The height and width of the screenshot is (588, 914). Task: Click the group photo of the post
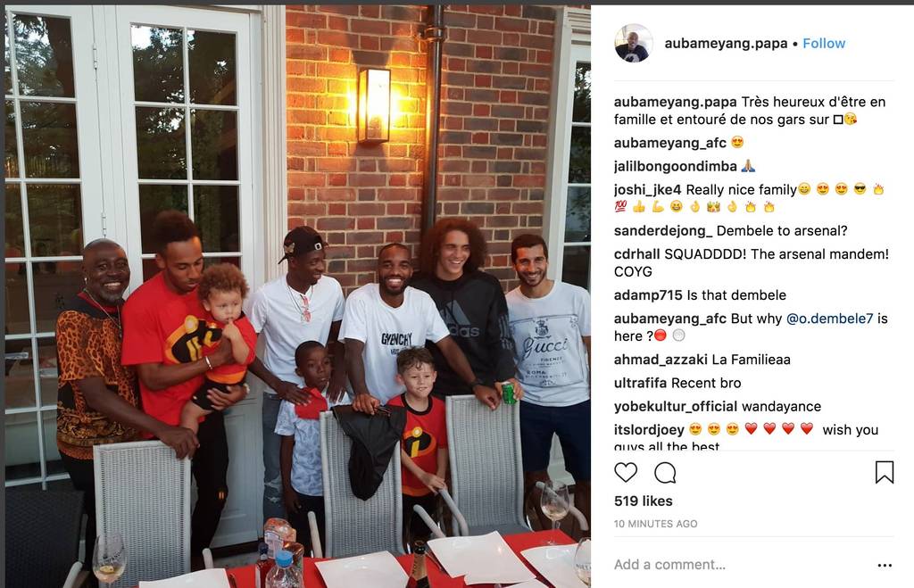(x=297, y=296)
